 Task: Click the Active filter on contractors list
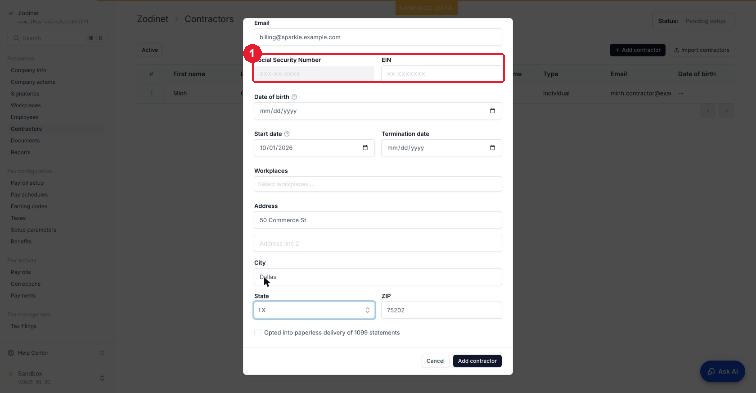pyautogui.click(x=150, y=50)
